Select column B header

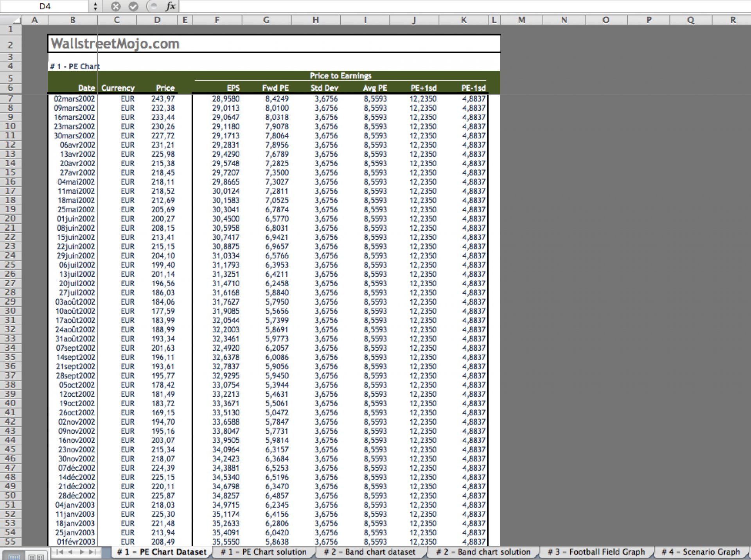point(73,20)
